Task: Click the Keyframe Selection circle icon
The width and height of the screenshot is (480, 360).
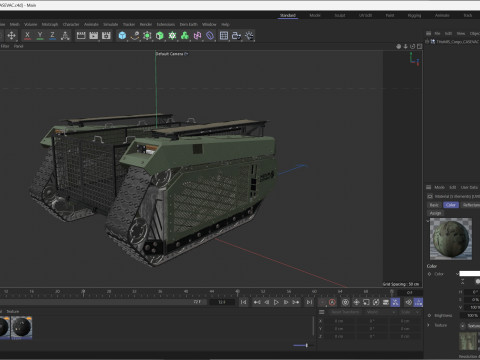Action: pos(345,302)
